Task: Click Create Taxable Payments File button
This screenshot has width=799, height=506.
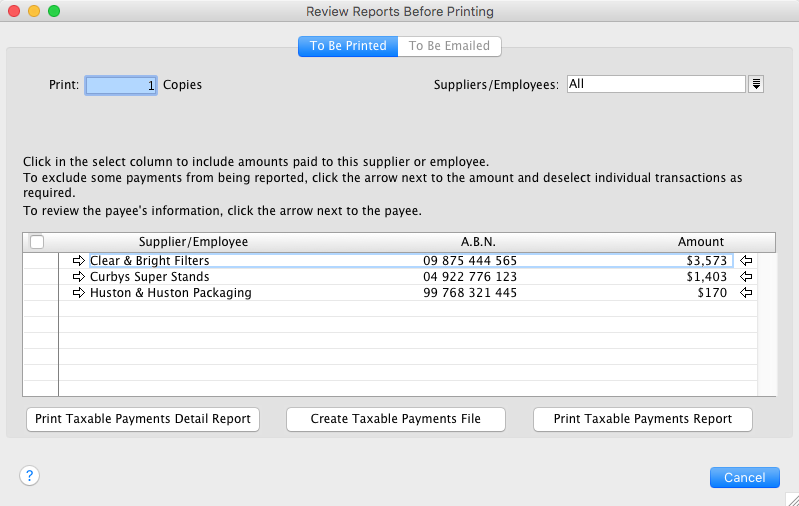Action: tap(396, 419)
